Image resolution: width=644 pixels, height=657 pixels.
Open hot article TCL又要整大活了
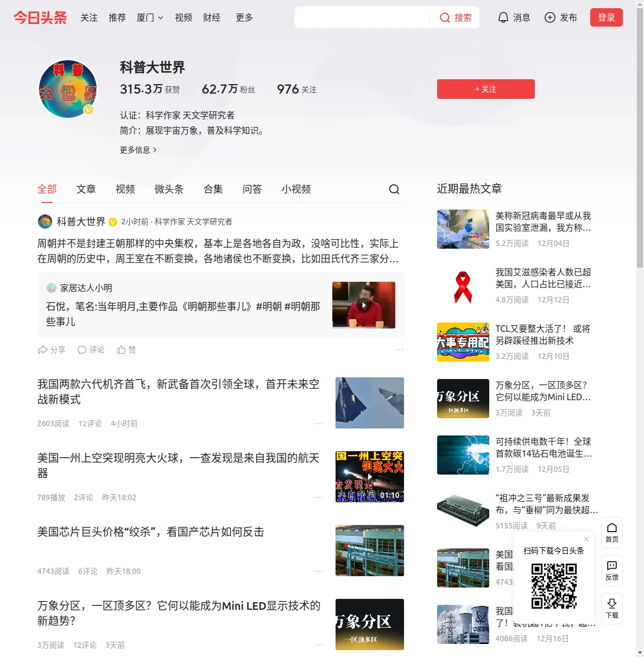pos(543,334)
